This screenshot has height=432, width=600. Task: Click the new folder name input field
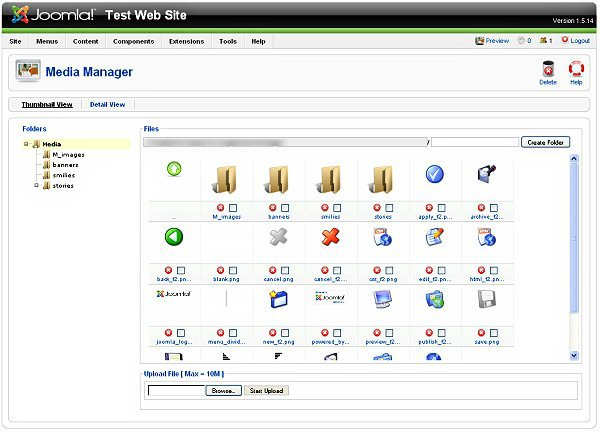click(475, 142)
